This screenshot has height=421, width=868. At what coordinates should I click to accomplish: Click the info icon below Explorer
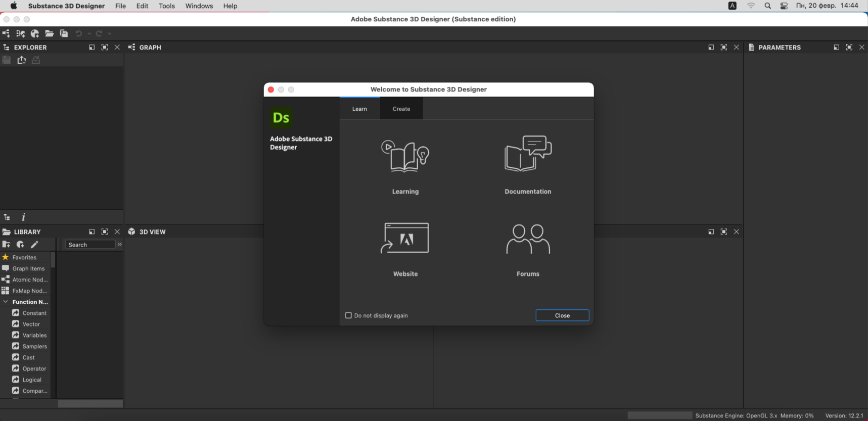(x=23, y=217)
